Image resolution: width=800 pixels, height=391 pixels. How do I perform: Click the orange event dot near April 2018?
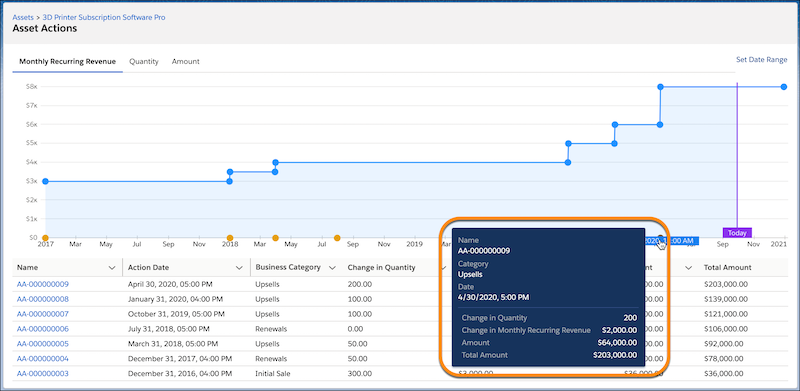pos(276,238)
